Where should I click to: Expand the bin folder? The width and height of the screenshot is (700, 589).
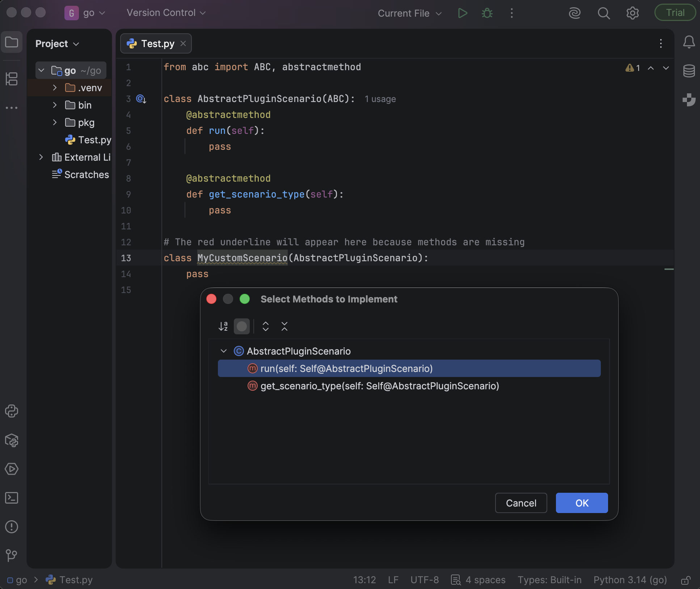(55, 105)
